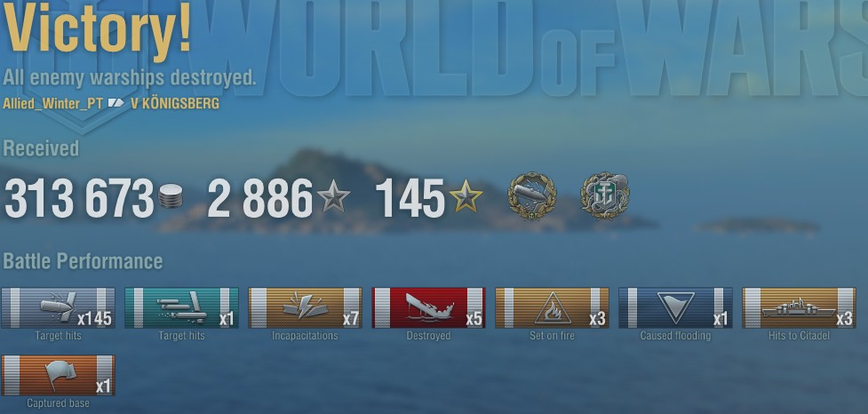Viewport: 868px width, 414px height.
Task: Click the 313 673 credits amount
Action: point(78,198)
